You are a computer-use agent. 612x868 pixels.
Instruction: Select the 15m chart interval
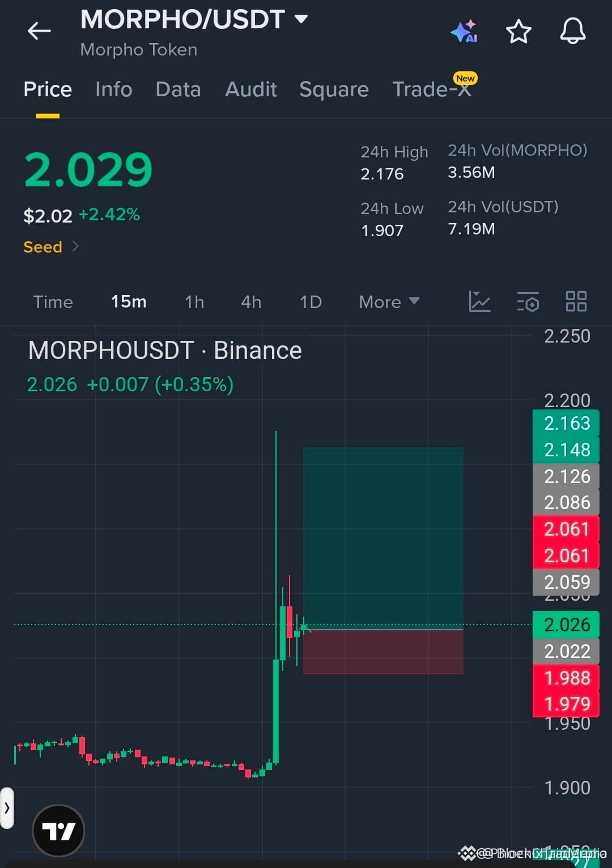129,302
